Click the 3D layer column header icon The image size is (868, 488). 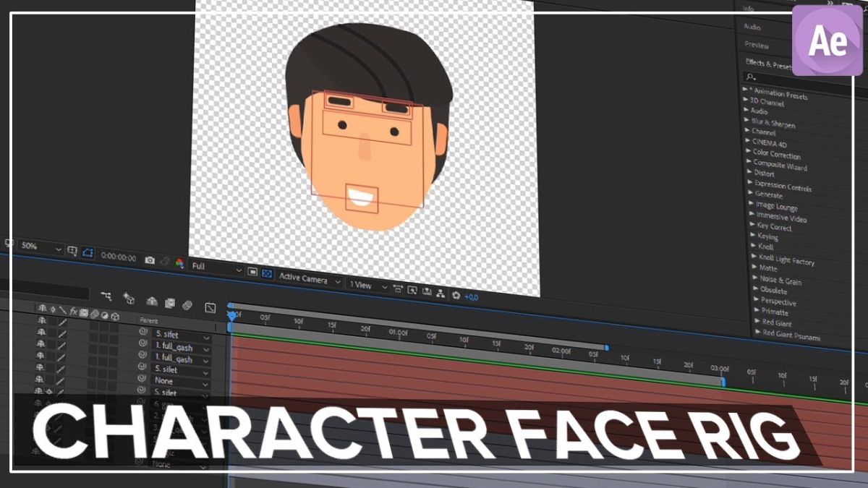click(x=115, y=316)
